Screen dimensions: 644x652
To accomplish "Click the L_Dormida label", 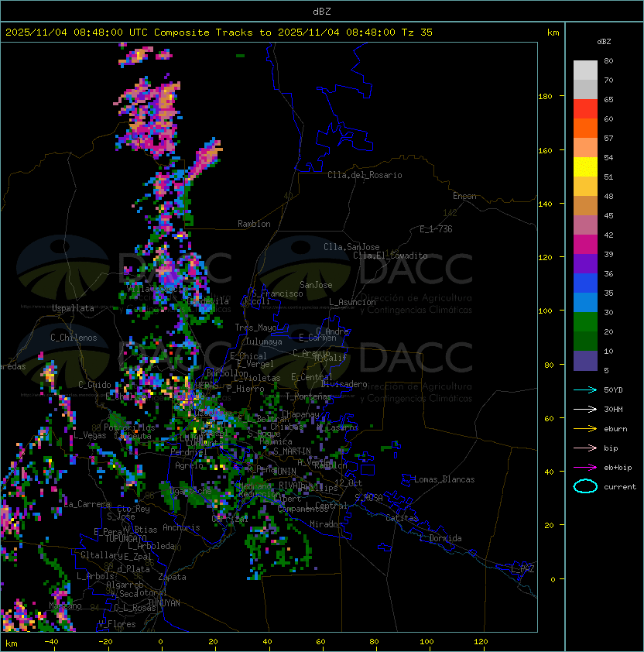I will tap(440, 538).
